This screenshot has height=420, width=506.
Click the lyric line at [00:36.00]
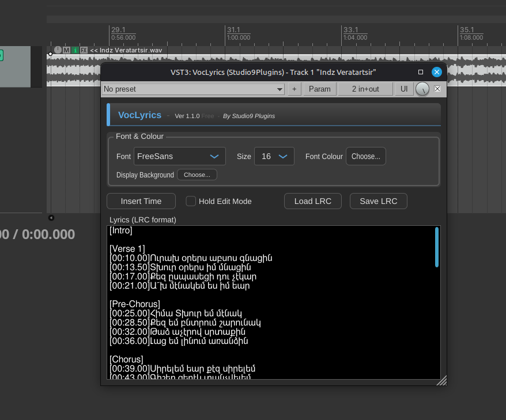pos(179,341)
